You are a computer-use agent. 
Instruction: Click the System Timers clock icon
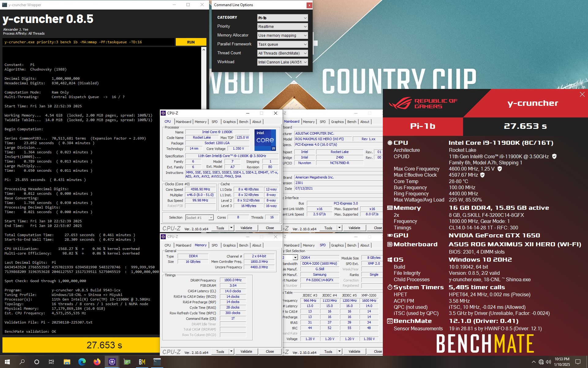tap(390, 287)
